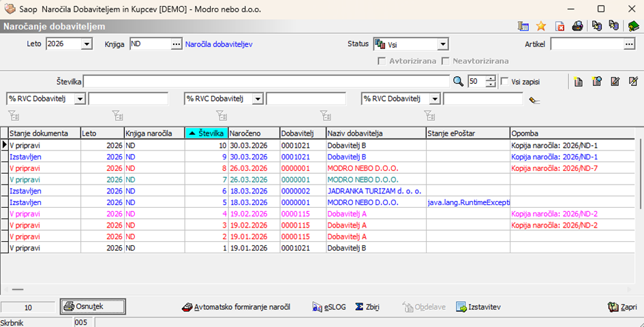Click filter icon above the Številka column
The width and height of the screenshot is (644, 327).
[x=221, y=115]
